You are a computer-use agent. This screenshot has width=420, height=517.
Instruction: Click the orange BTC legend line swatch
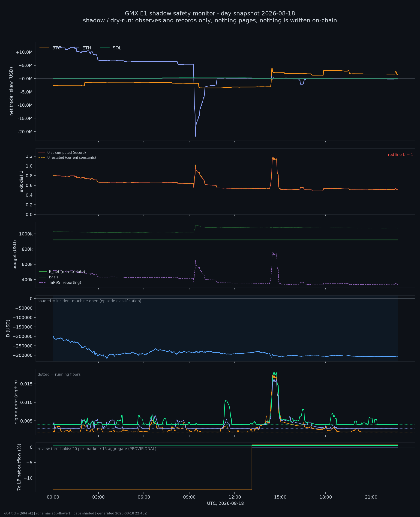tap(44, 48)
